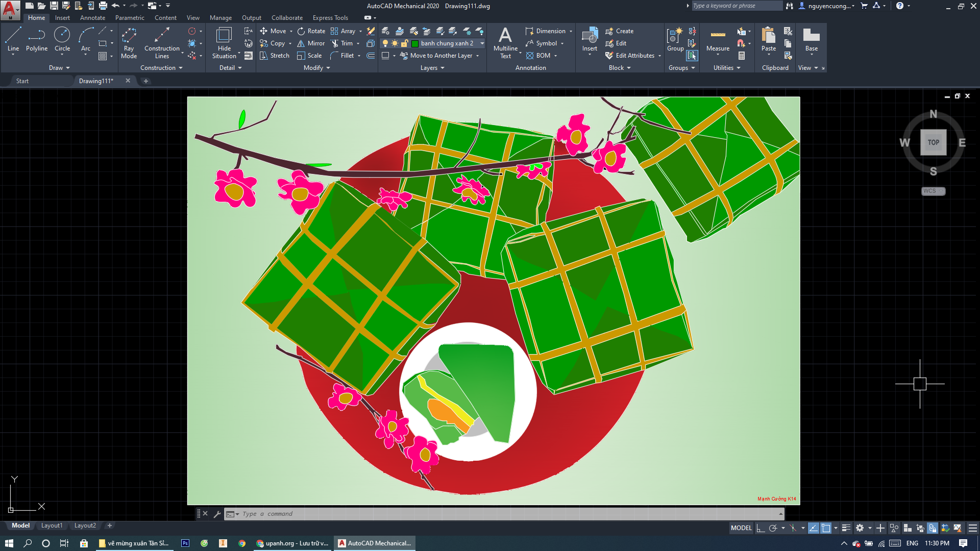The height and width of the screenshot is (551, 980).
Task: Switch to Layout1 tab
Action: (52, 525)
